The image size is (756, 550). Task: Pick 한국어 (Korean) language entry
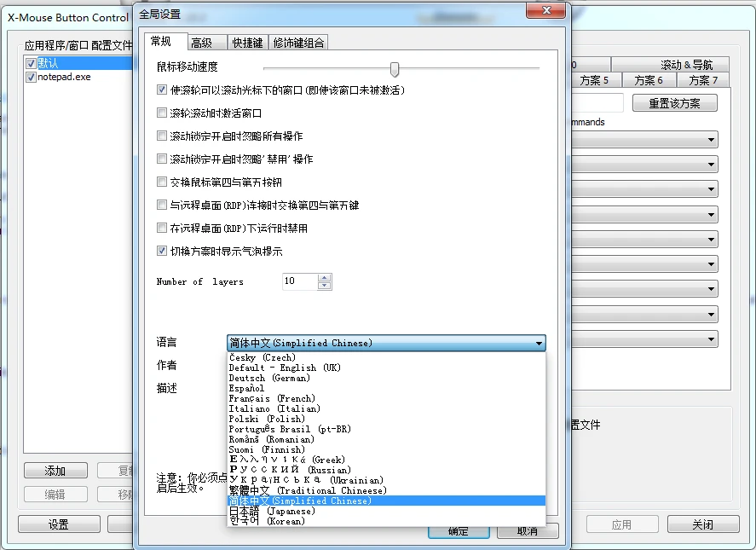tap(386, 521)
